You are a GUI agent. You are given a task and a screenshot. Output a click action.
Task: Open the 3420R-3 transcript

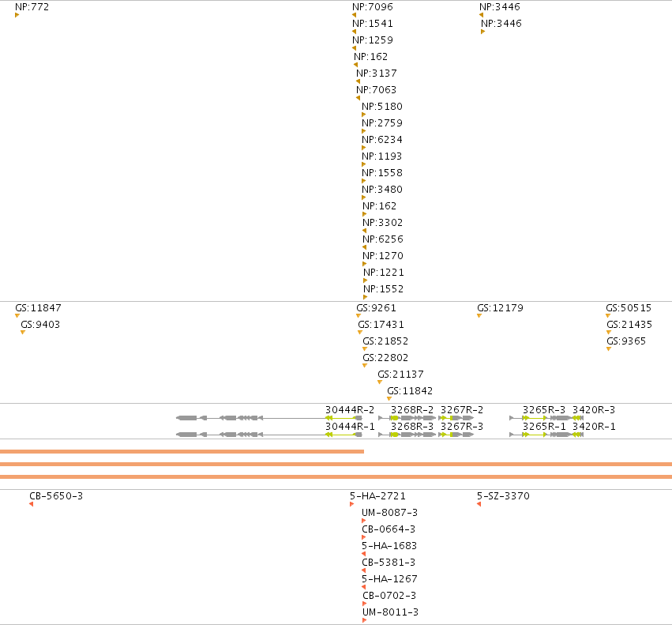pos(594,409)
